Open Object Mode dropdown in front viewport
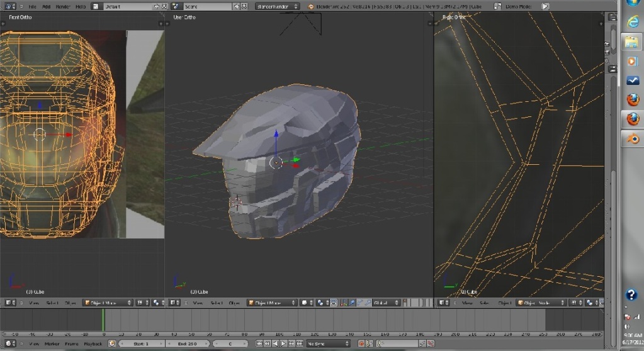The image size is (644, 351). pyautogui.click(x=108, y=303)
